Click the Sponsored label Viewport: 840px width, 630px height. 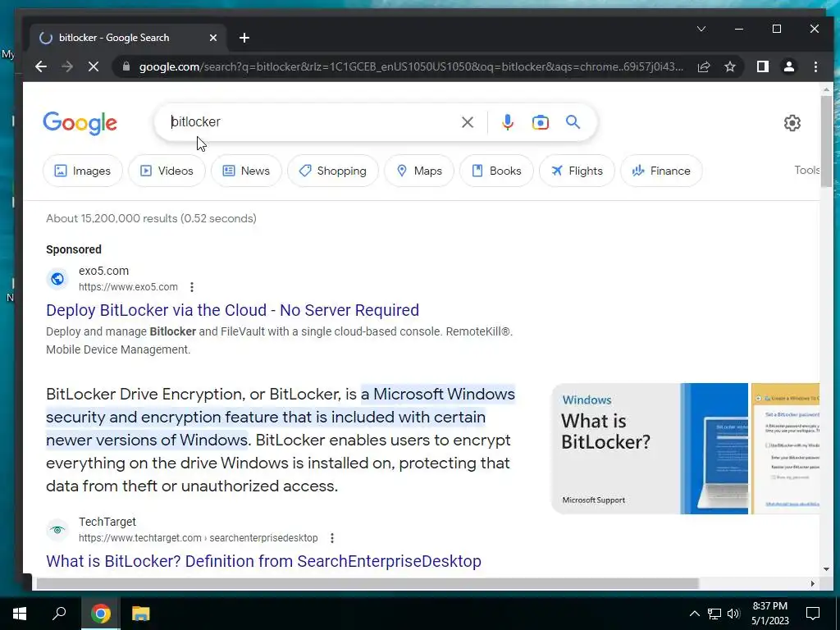tap(74, 249)
